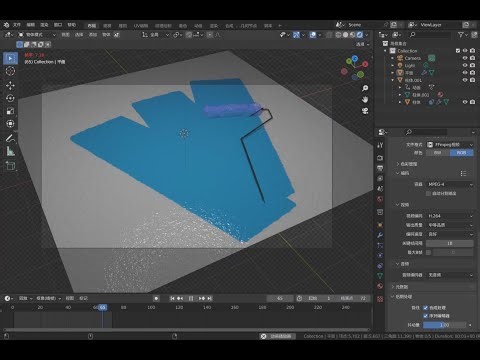This screenshot has height=360, width=480.
Task: Open the Render menu
Action: (x=44, y=25)
